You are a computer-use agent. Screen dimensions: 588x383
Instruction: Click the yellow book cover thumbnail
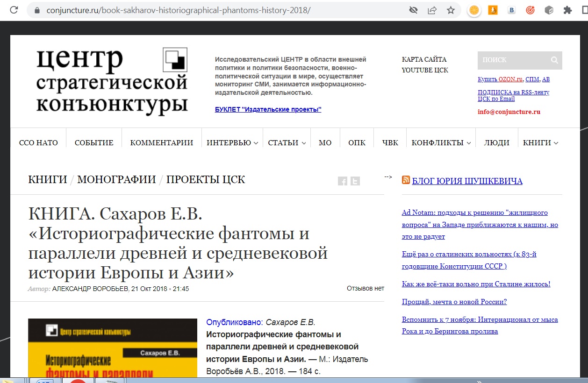click(113, 348)
